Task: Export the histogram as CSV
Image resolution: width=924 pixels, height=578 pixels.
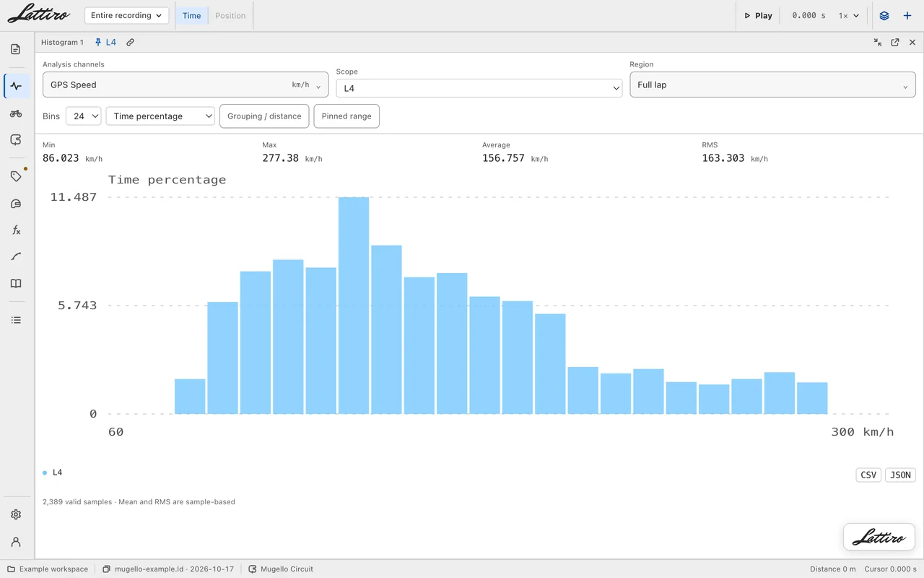Action: click(868, 475)
